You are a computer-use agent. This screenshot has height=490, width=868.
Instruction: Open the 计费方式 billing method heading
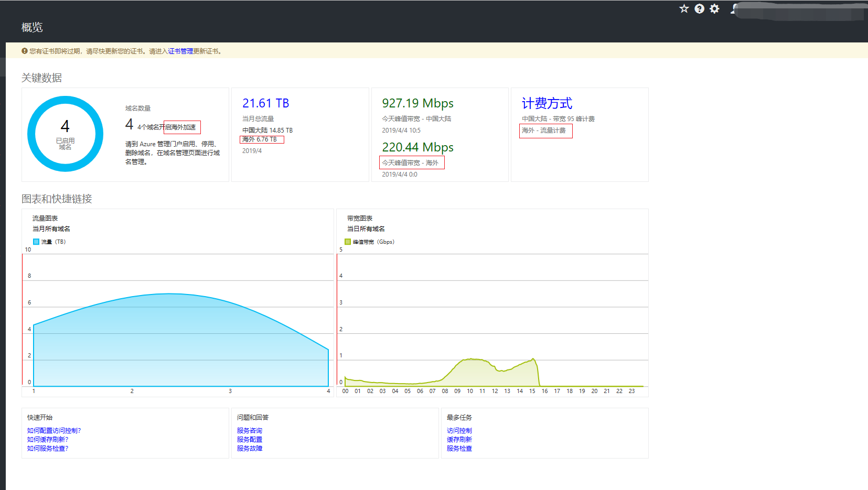(x=547, y=103)
